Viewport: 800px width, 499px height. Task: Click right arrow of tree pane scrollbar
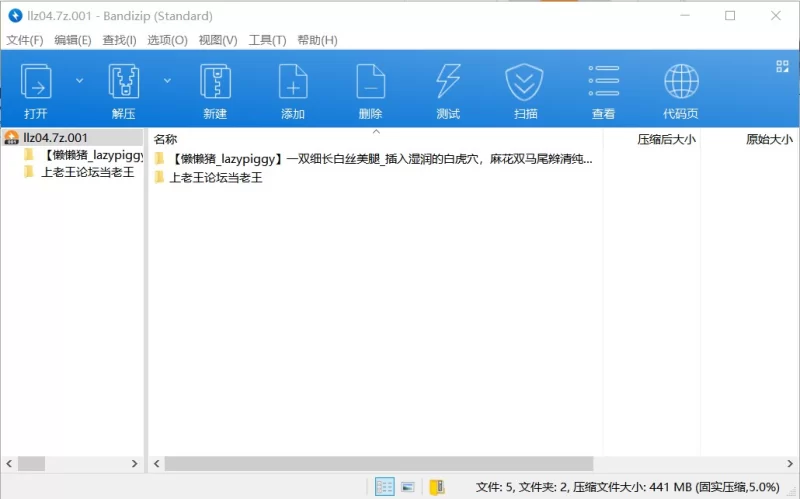tap(134, 463)
